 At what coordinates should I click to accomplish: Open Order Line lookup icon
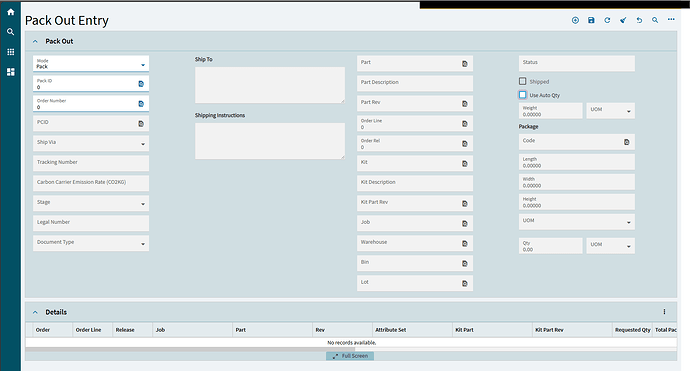tap(465, 124)
